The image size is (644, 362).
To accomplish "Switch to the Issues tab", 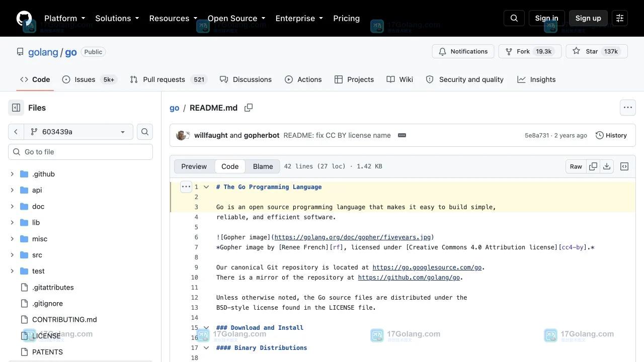I will pos(90,79).
